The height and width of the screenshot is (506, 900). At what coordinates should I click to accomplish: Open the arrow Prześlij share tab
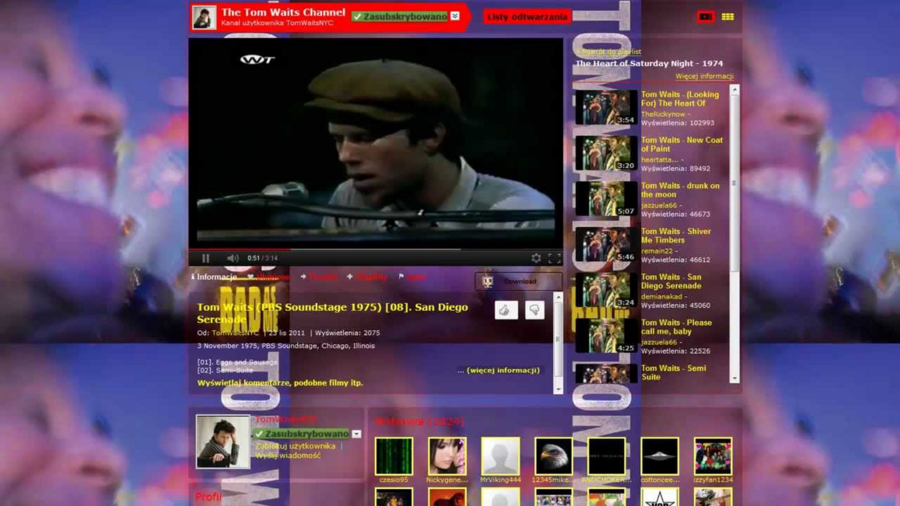point(319,277)
